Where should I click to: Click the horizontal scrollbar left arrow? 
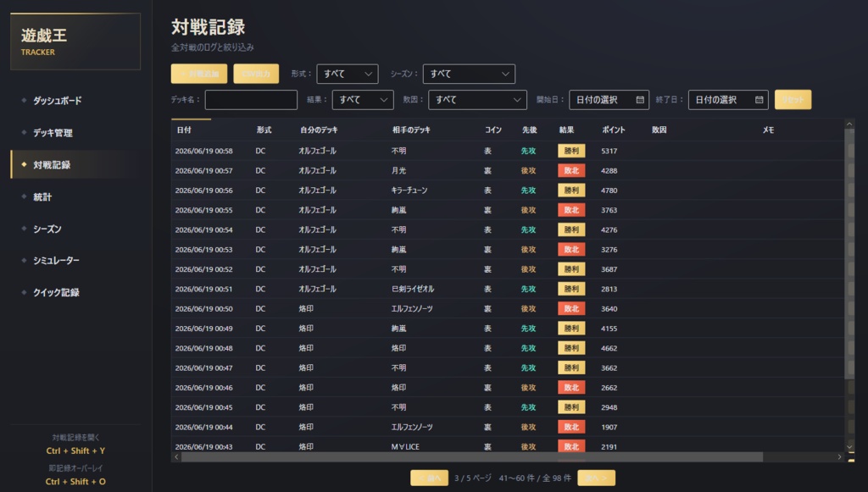176,456
